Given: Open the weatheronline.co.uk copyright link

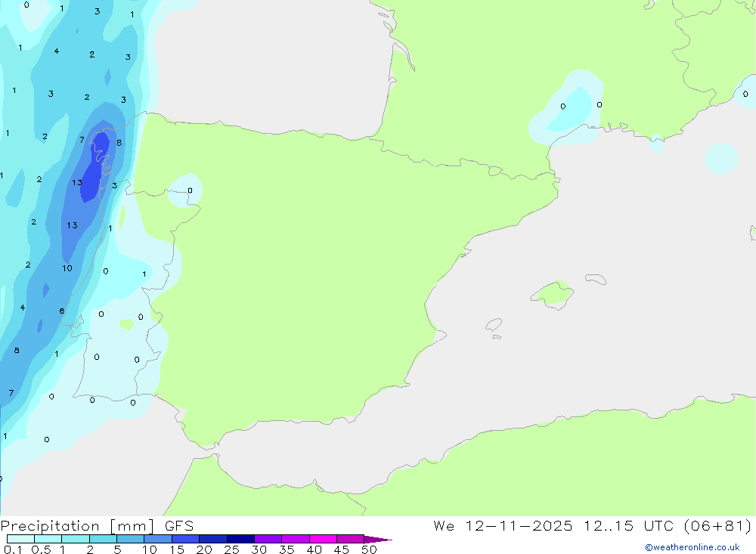Looking at the screenshot, I should pos(692,547).
